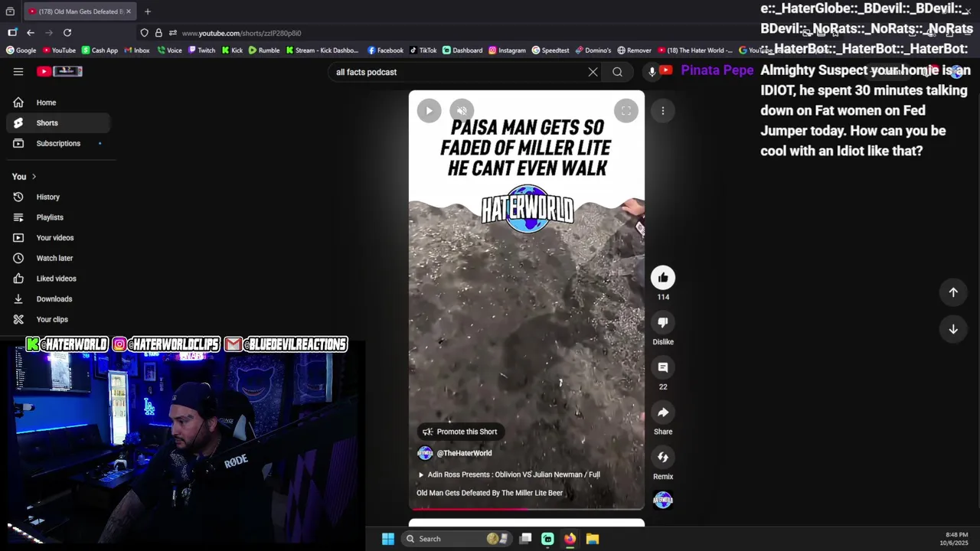The width and height of the screenshot is (980, 551).
Task: Open the YouTube guide hamburger menu
Action: 18,71
